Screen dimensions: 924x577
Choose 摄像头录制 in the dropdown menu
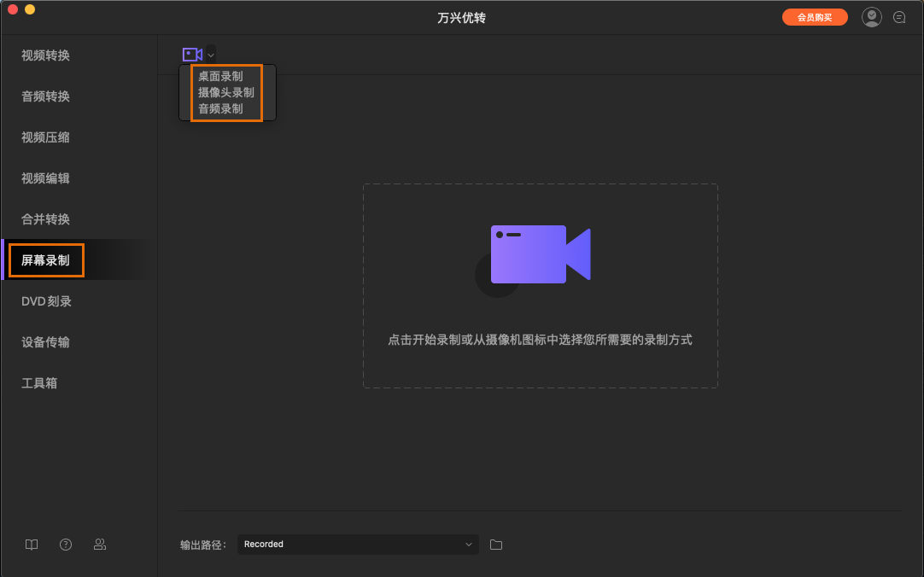point(225,92)
